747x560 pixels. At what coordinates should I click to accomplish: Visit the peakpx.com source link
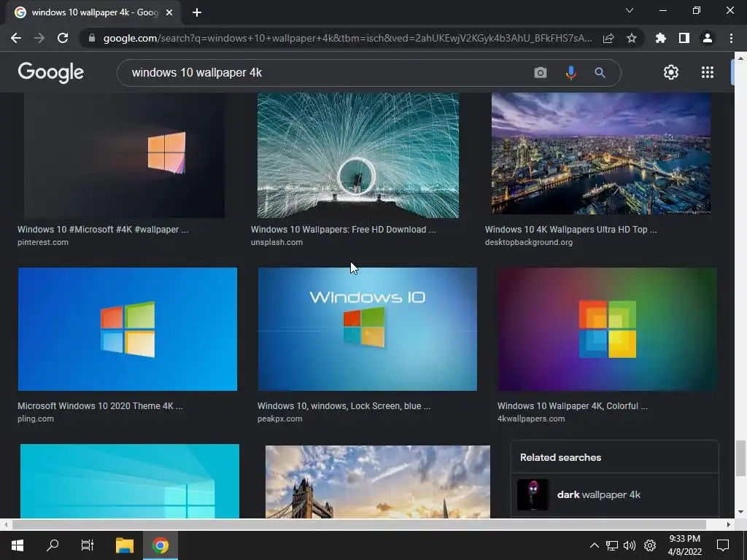pyautogui.click(x=279, y=419)
